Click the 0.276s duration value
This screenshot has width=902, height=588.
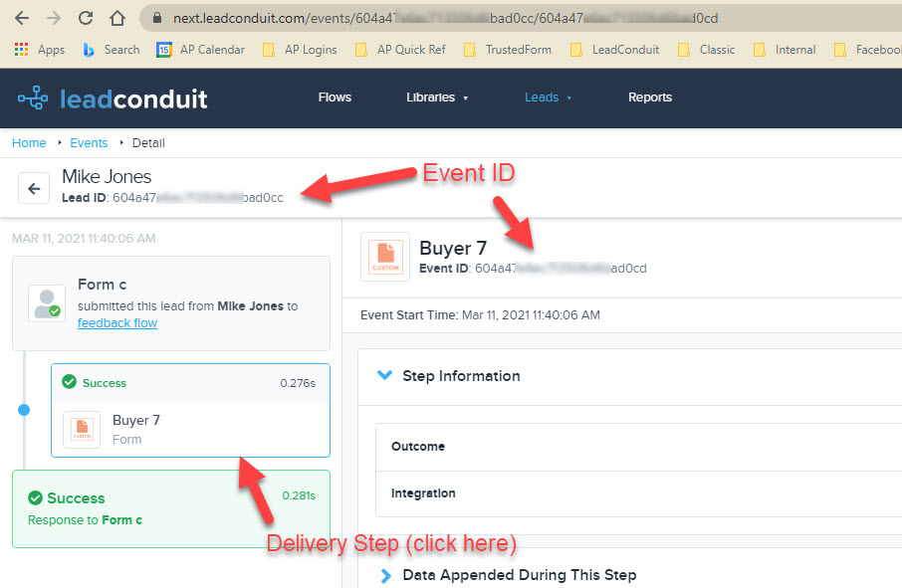pos(298,383)
